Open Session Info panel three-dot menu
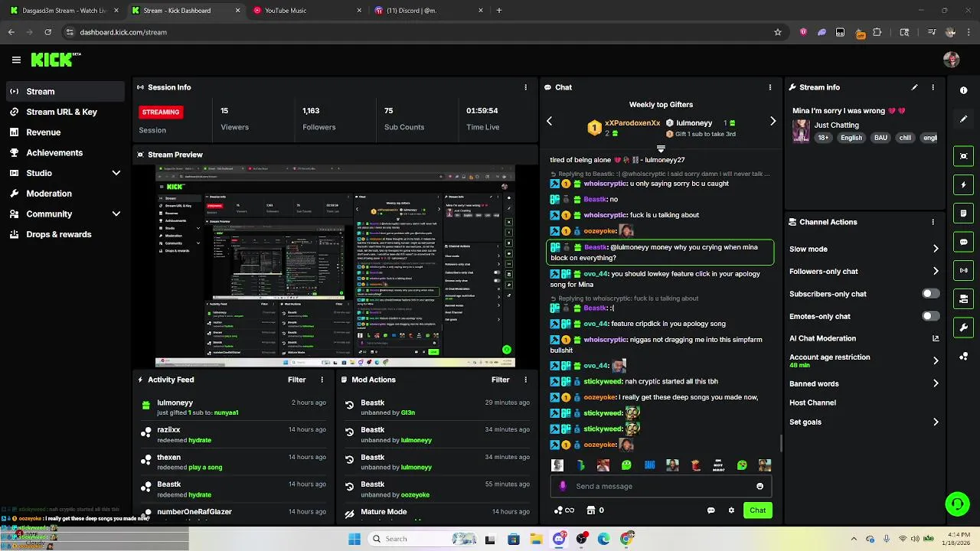980x551 pixels. click(x=525, y=87)
